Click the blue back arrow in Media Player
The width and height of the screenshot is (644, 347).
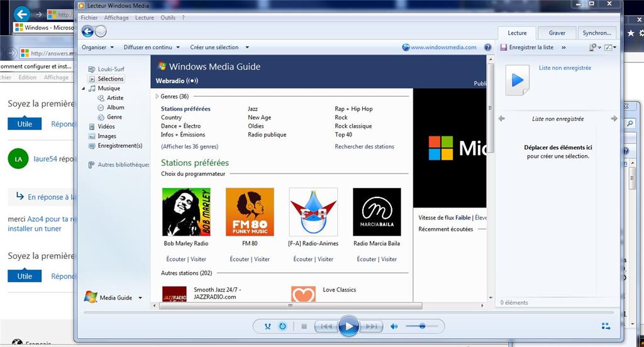(87, 31)
